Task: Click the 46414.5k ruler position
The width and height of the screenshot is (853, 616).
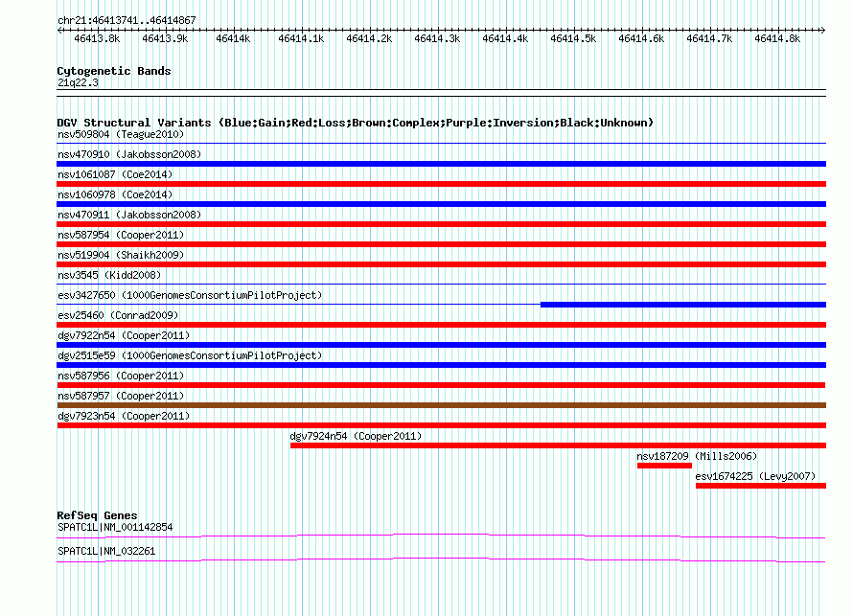Action: pos(573,38)
